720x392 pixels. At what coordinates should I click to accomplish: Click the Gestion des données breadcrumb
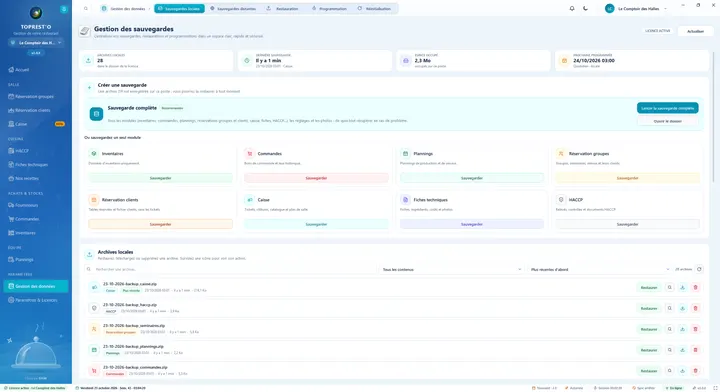coord(124,8)
